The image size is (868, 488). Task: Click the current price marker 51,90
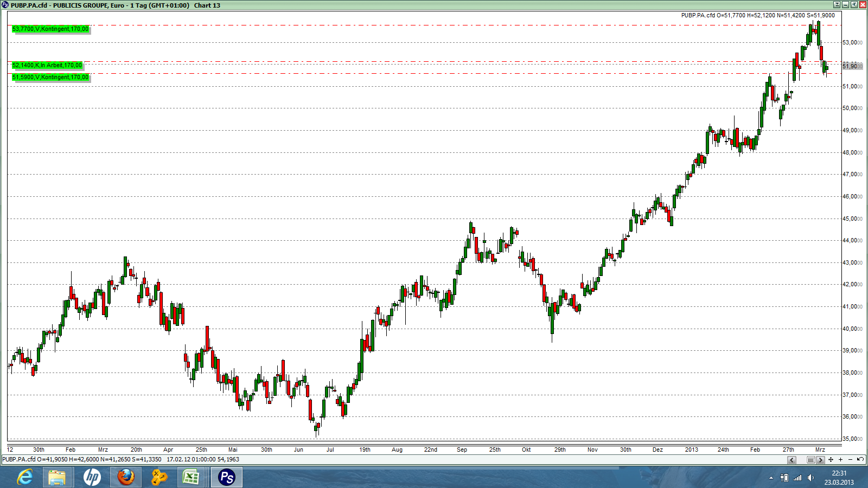851,66
